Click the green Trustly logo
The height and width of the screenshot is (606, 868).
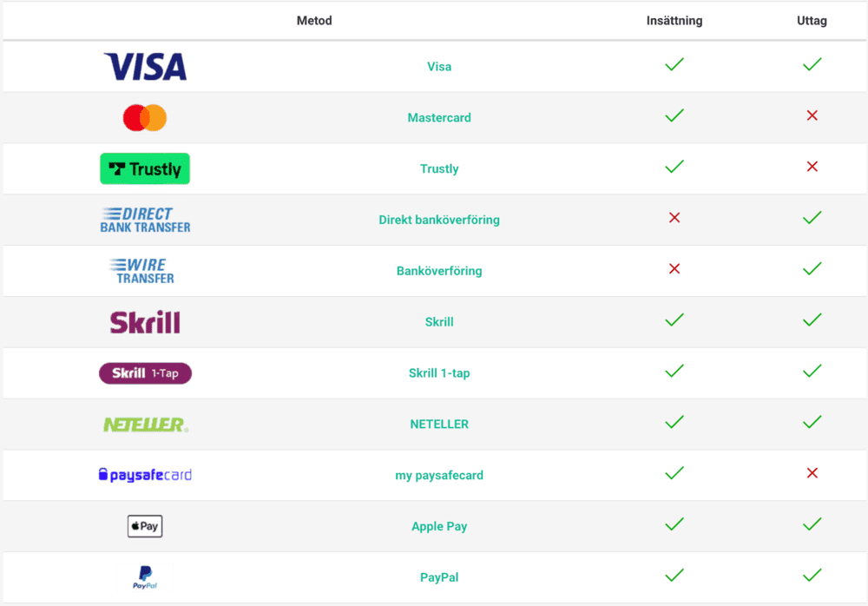point(145,168)
